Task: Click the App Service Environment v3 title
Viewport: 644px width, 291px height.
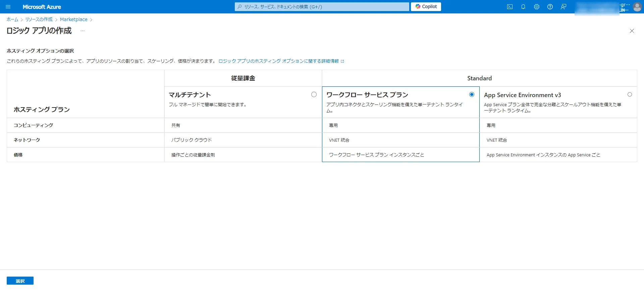Action: tap(523, 95)
